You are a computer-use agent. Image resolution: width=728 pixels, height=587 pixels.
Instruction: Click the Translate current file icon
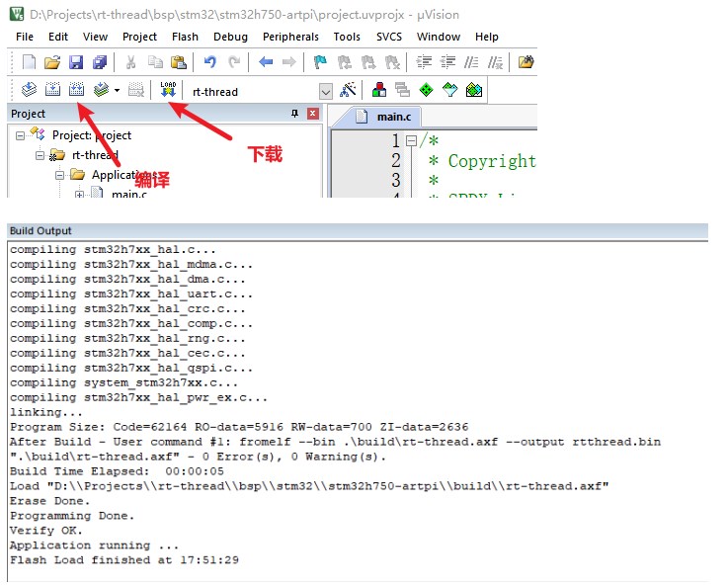click(30, 89)
